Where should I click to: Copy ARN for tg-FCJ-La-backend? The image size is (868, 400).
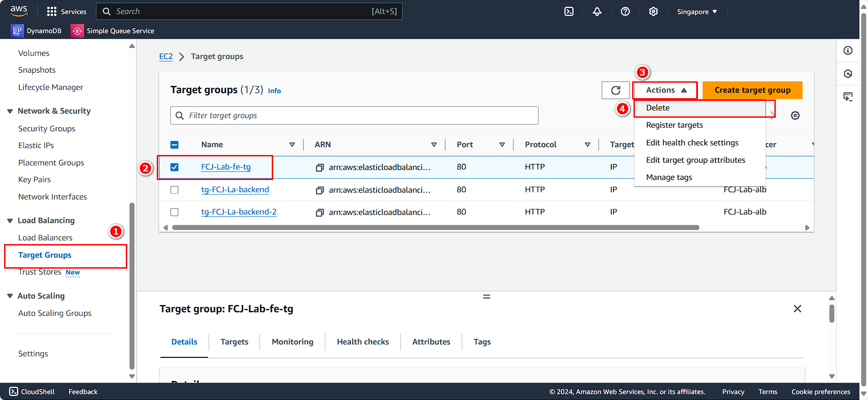pyautogui.click(x=320, y=190)
